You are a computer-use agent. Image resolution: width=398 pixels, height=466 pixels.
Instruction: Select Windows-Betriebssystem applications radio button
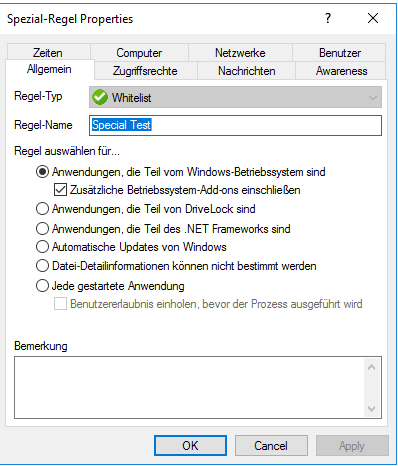click(x=42, y=172)
